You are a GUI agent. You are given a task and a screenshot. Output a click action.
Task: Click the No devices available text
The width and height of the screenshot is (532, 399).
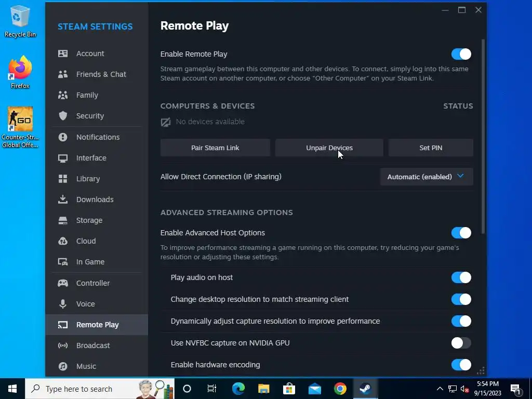tap(210, 122)
